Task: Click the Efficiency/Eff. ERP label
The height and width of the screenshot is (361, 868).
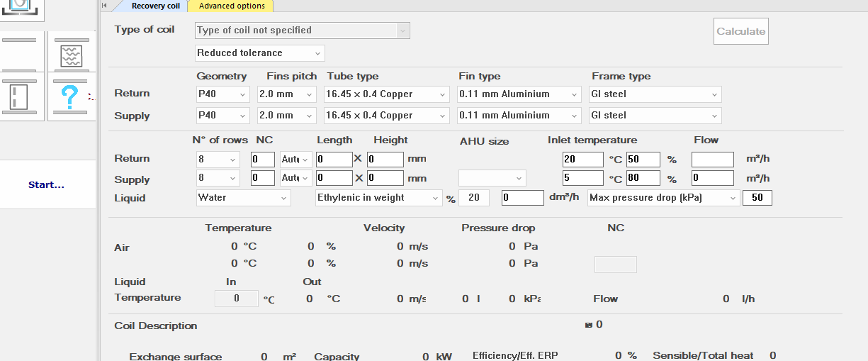Action: click(515, 355)
